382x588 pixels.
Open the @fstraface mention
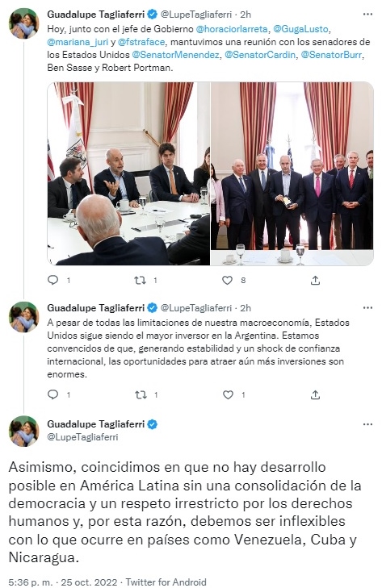pyautogui.click(x=141, y=42)
